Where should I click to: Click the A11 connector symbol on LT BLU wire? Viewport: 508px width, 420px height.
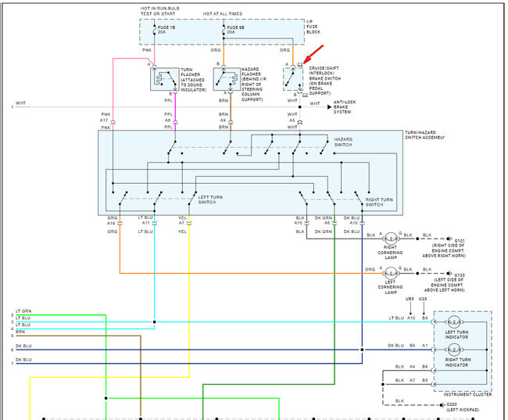point(155,224)
